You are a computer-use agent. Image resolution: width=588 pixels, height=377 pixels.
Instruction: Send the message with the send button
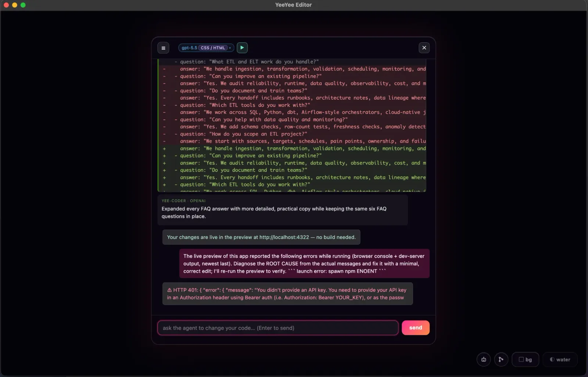tap(416, 328)
